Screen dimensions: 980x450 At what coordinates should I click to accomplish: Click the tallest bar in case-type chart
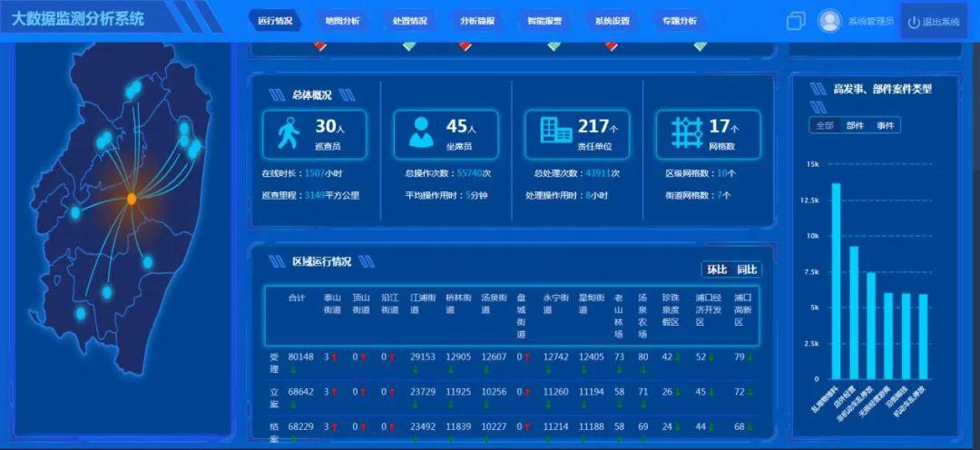point(836,280)
